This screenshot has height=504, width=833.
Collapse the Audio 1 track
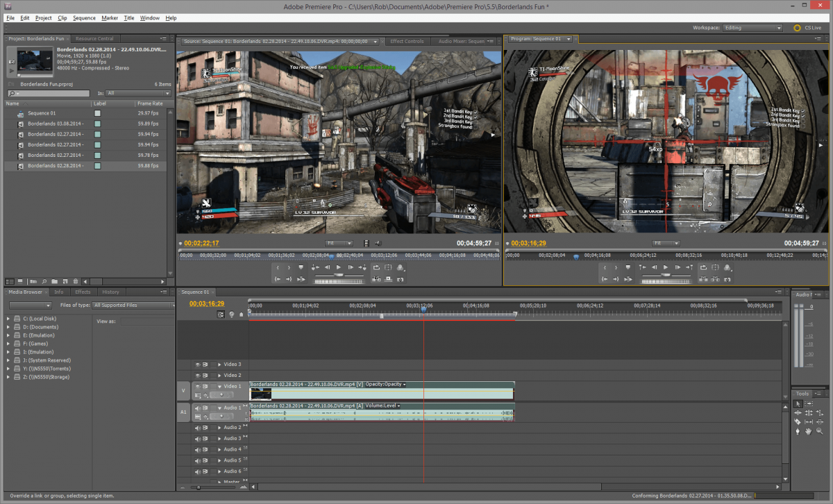point(220,408)
